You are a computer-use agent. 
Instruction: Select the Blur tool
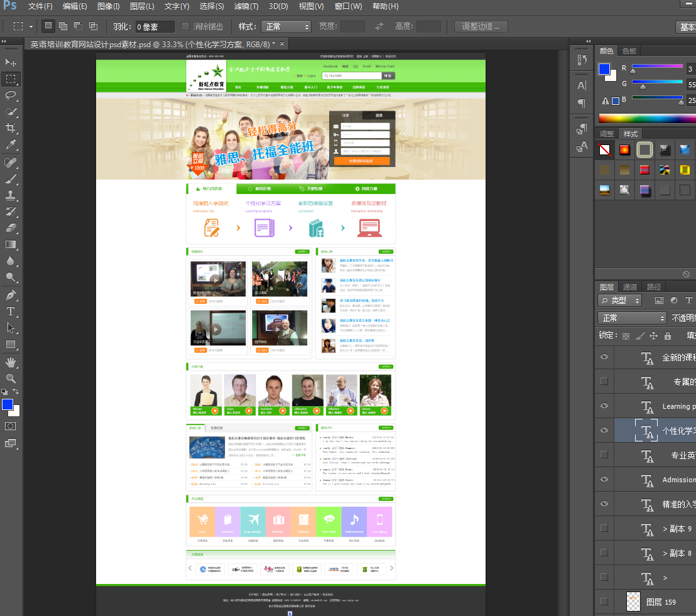[x=11, y=261]
